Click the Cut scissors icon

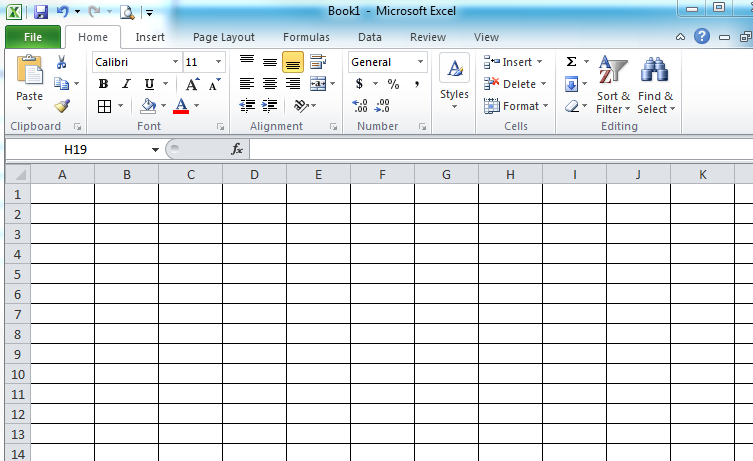pyautogui.click(x=62, y=62)
